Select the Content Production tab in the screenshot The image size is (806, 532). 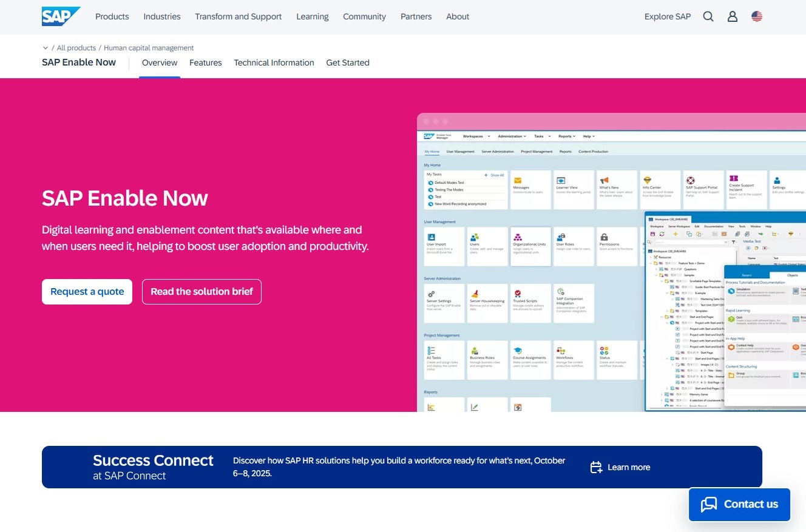pos(594,152)
